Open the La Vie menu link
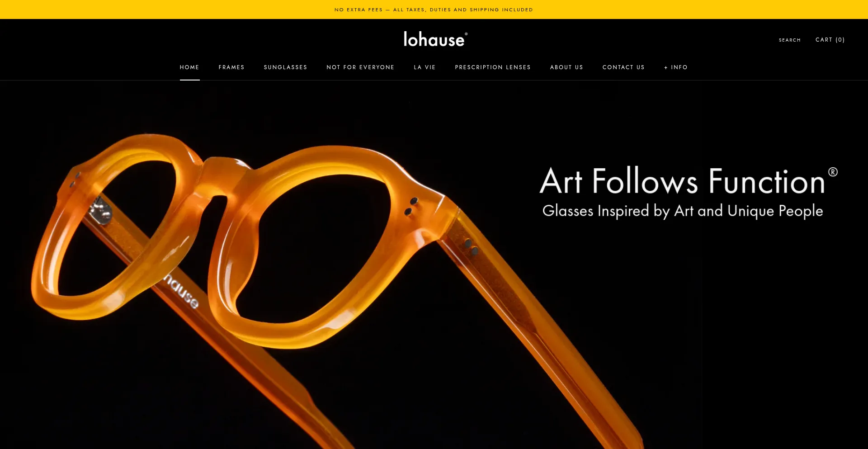The height and width of the screenshot is (449, 868). (x=425, y=67)
